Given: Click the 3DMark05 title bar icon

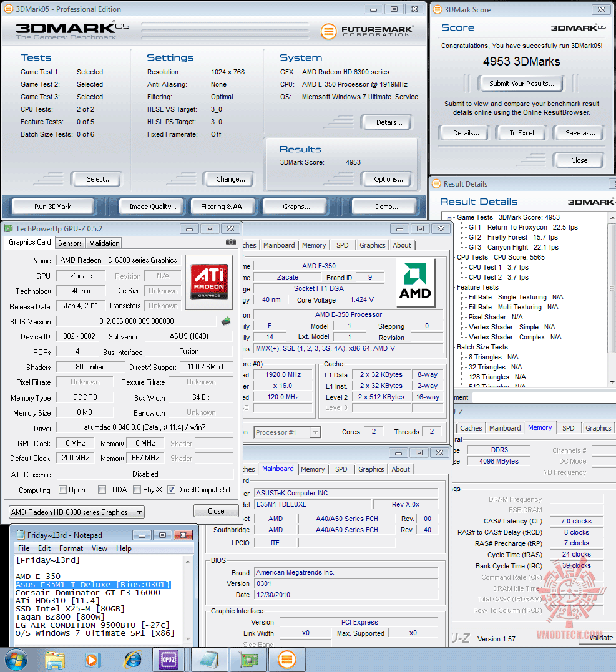Looking at the screenshot, I should pyautogui.click(x=9, y=9).
